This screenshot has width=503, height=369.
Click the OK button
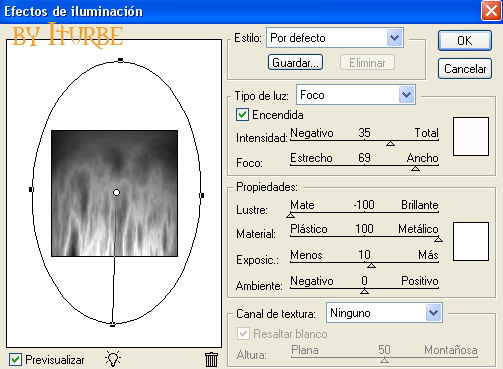(465, 41)
